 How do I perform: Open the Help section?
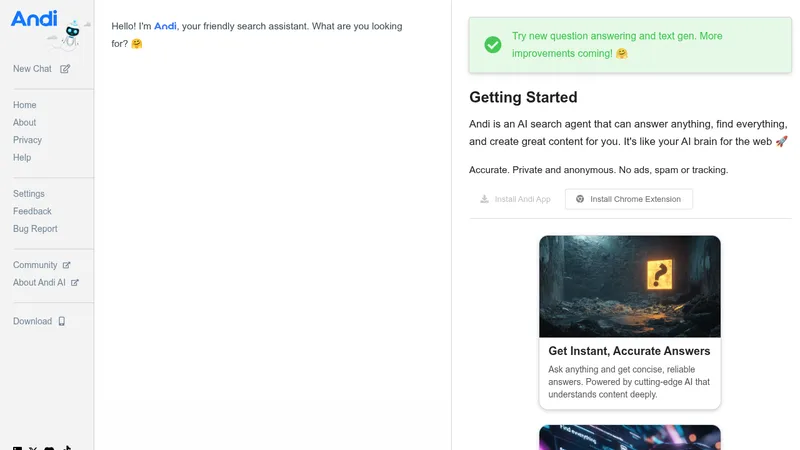22,158
